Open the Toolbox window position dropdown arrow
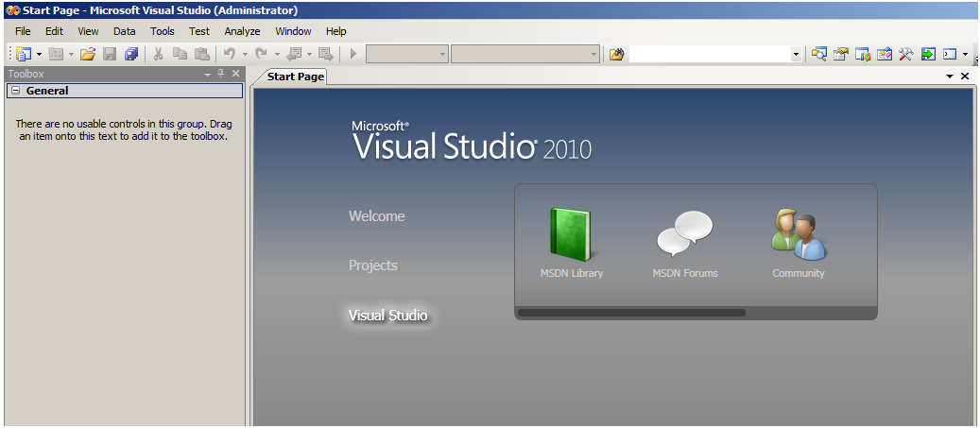Image resolution: width=980 pixels, height=428 pixels. click(208, 75)
